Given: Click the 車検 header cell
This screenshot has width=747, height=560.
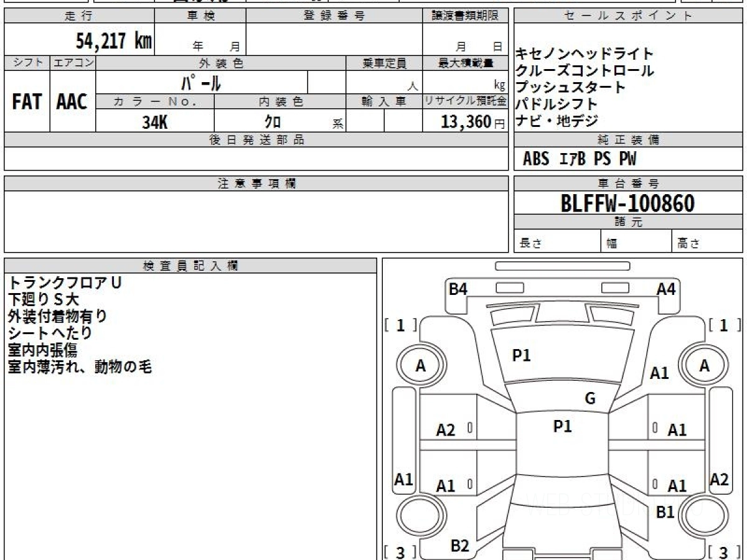Looking at the screenshot, I should click(200, 16).
